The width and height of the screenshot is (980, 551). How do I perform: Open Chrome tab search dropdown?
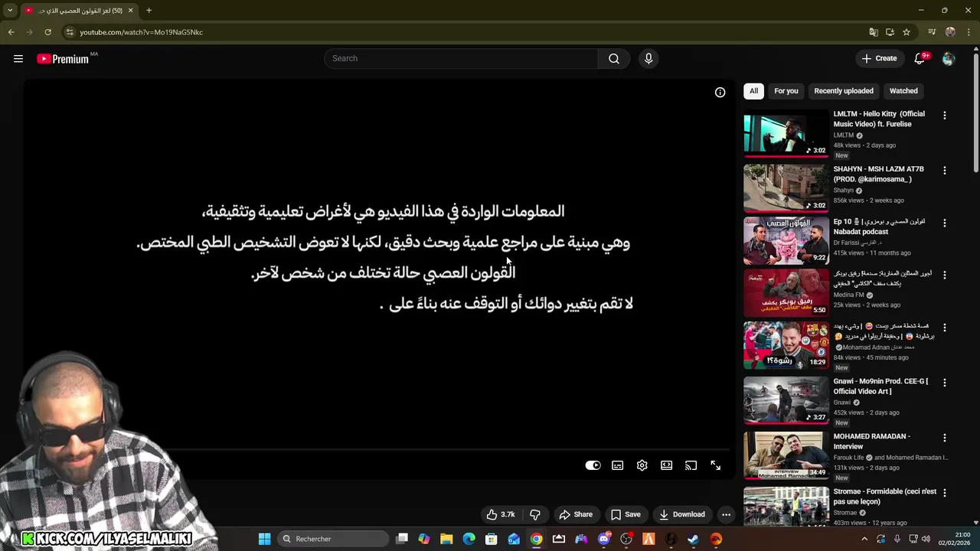tap(10, 11)
